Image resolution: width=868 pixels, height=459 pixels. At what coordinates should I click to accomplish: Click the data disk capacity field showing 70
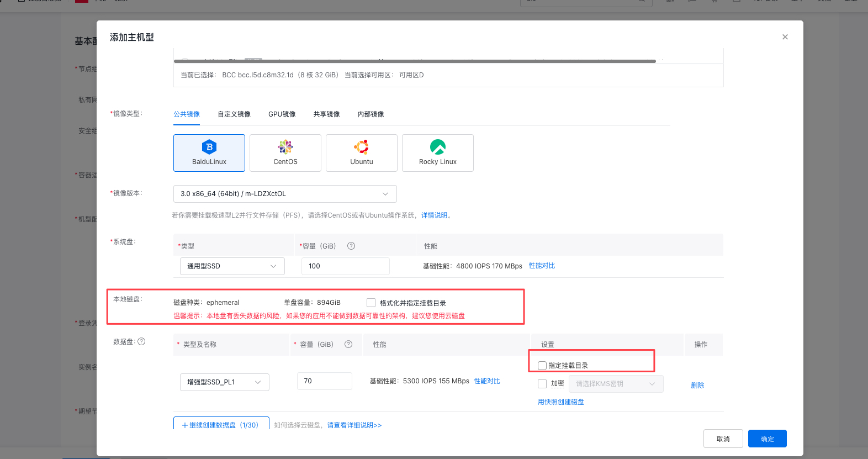325,381
